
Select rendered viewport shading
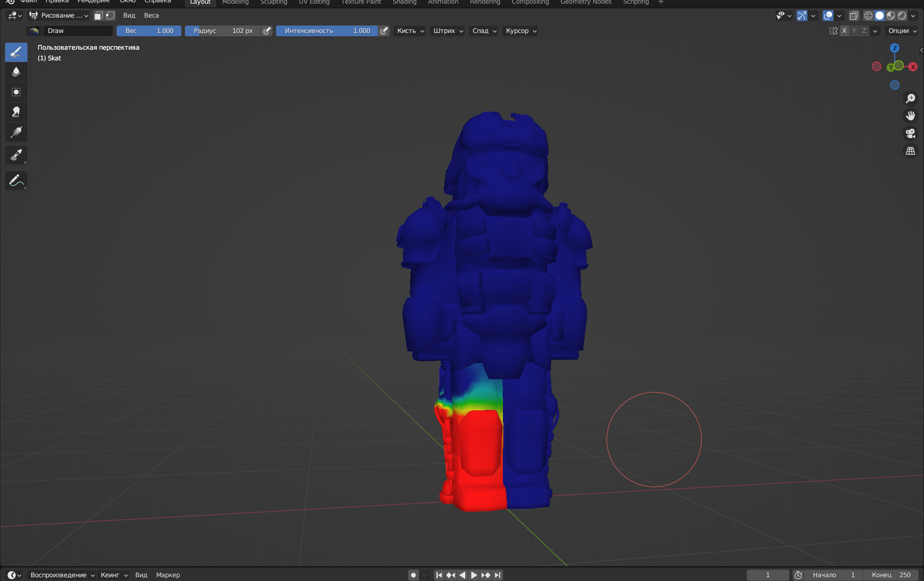[x=902, y=15]
